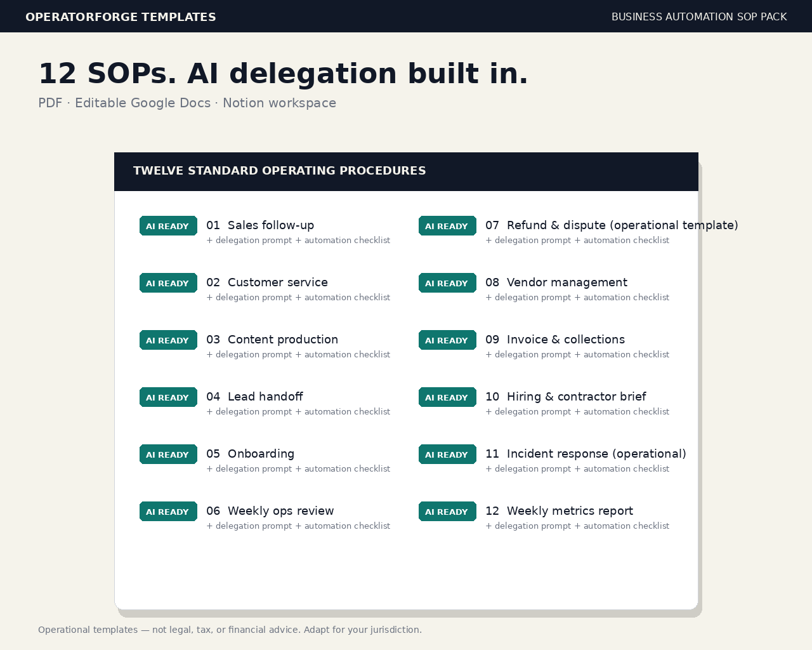Click the AI READY badge for Refund & dispute
The image size is (812, 650).
pyautogui.click(x=447, y=226)
